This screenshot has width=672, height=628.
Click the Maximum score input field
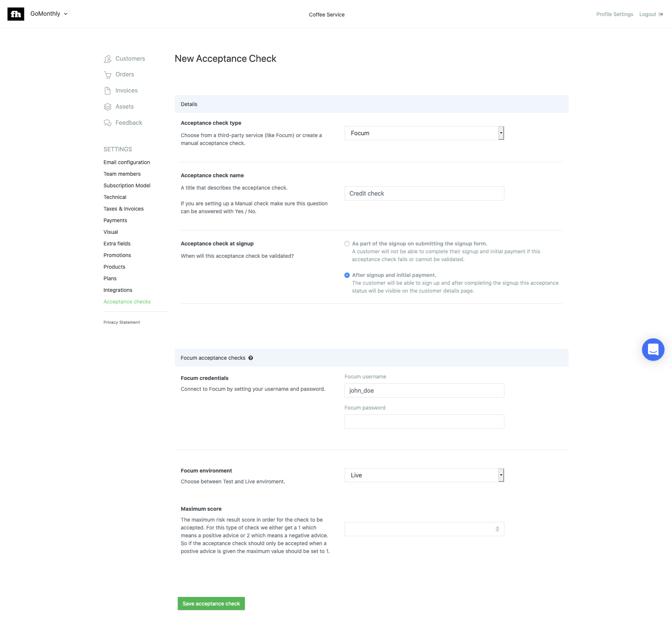pos(424,529)
